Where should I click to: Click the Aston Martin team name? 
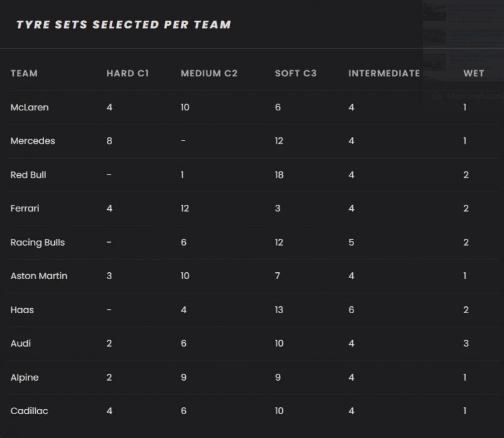coord(39,275)
